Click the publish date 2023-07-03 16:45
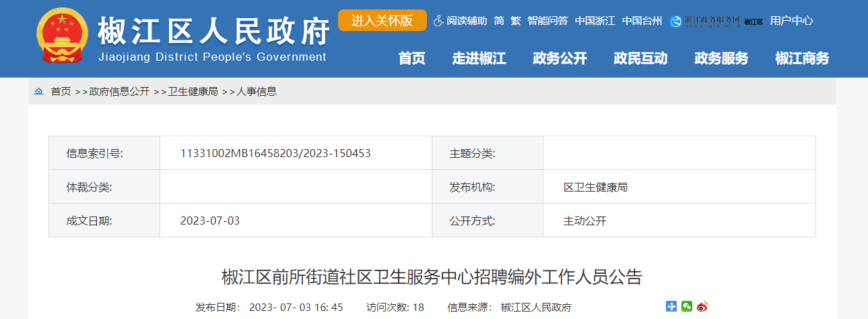This screenshot has height=319, width=868. 269,307
